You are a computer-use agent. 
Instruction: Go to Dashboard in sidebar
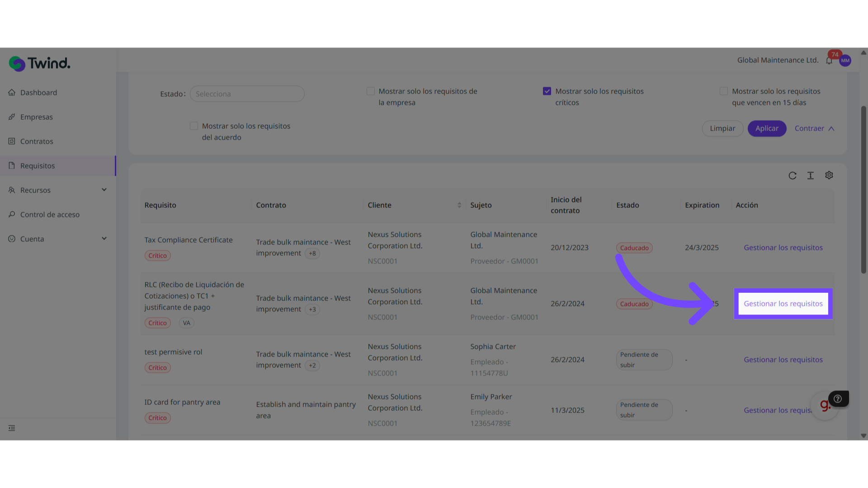pyautogui.click(x=38, y=93)
